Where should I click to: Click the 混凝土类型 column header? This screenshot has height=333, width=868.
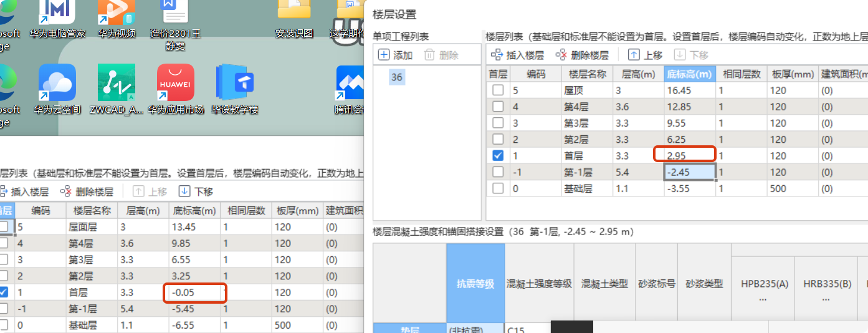[x=604, y=283]
